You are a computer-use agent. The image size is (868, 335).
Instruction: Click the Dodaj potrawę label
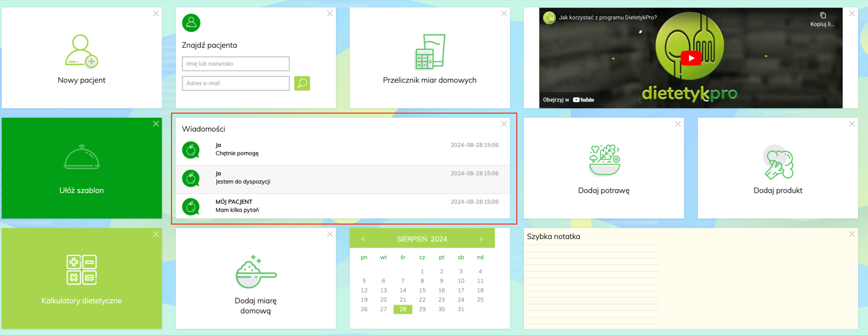[x=604, y=190]
